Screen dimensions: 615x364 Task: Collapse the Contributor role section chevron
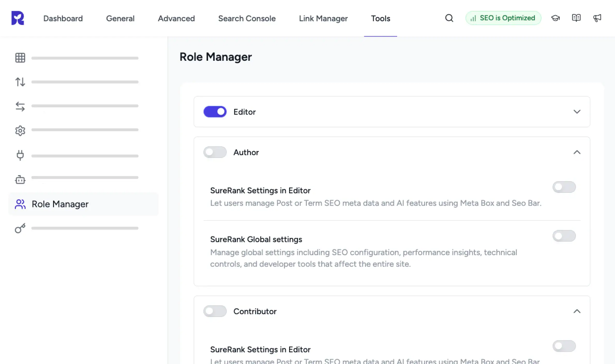[577, 311]
